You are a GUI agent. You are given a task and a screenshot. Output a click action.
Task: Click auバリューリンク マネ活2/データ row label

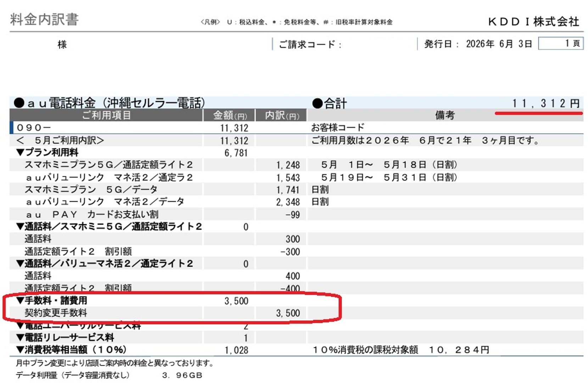point(105,202)
